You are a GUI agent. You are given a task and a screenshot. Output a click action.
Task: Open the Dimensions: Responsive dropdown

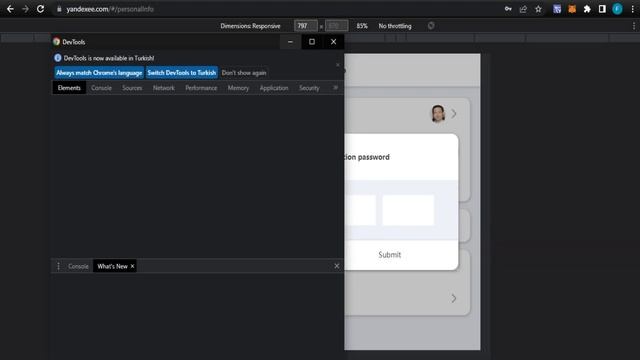[250, 26]
